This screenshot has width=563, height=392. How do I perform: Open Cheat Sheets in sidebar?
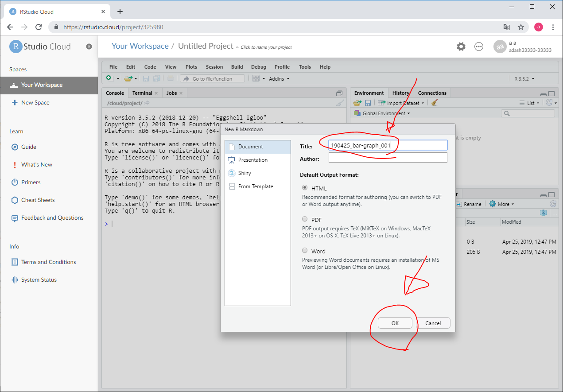38,200
